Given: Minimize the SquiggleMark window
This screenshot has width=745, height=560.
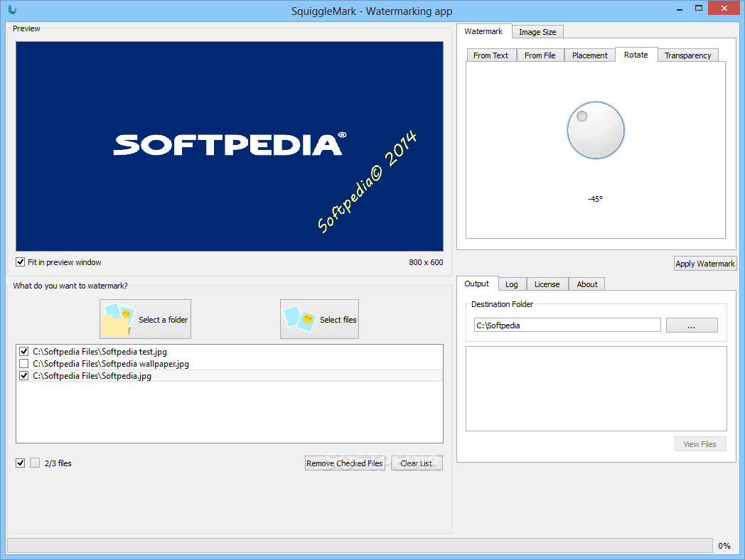Looking at the screenshot, I should click(680, 9).
